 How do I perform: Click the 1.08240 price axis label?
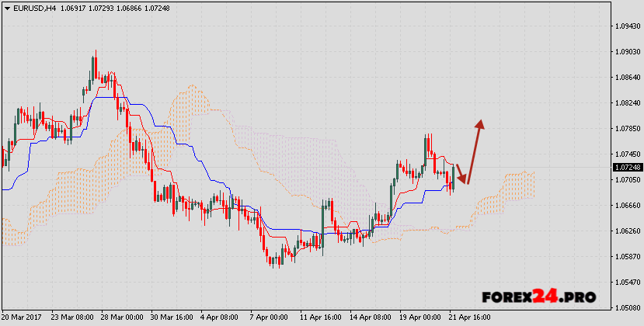click(x=627, y=102)
